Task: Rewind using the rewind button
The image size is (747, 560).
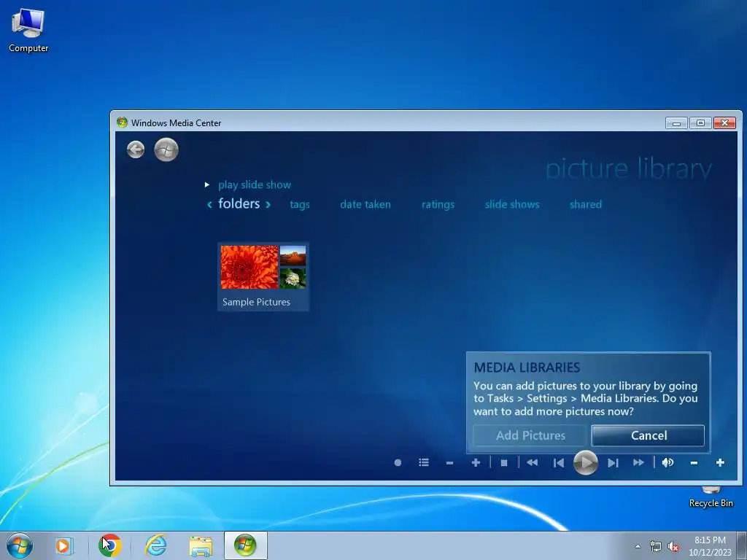Action: point(532,462)
